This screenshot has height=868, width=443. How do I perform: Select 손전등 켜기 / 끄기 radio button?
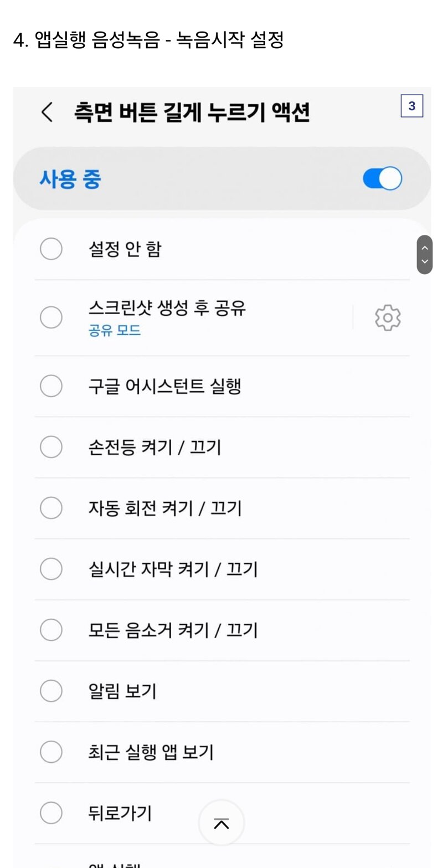coord(51,447)
